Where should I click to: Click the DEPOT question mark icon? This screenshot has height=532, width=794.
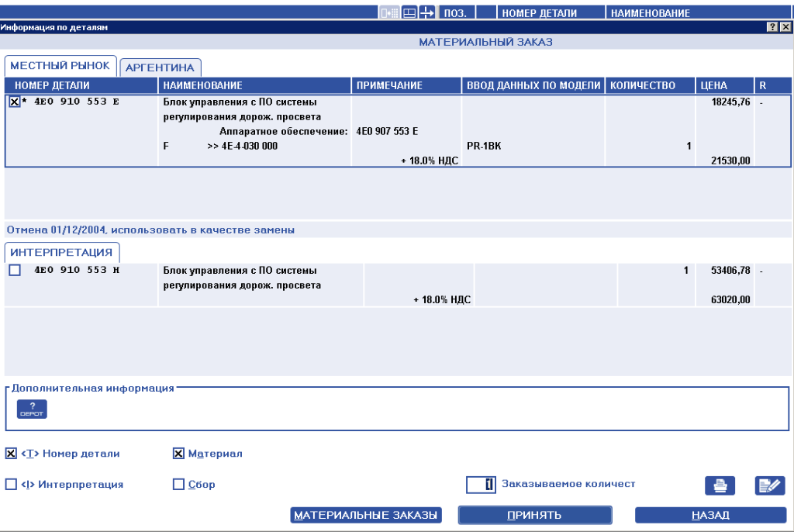(33, 409)
